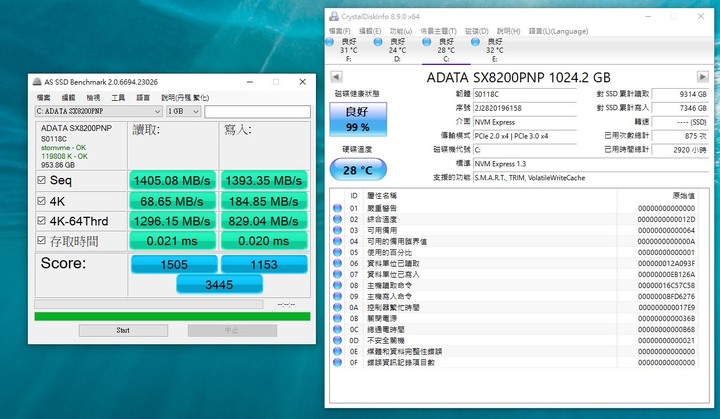Click the total host writes value 7346 GB
This screenshot has height=419, width=720.
[680, 108]
